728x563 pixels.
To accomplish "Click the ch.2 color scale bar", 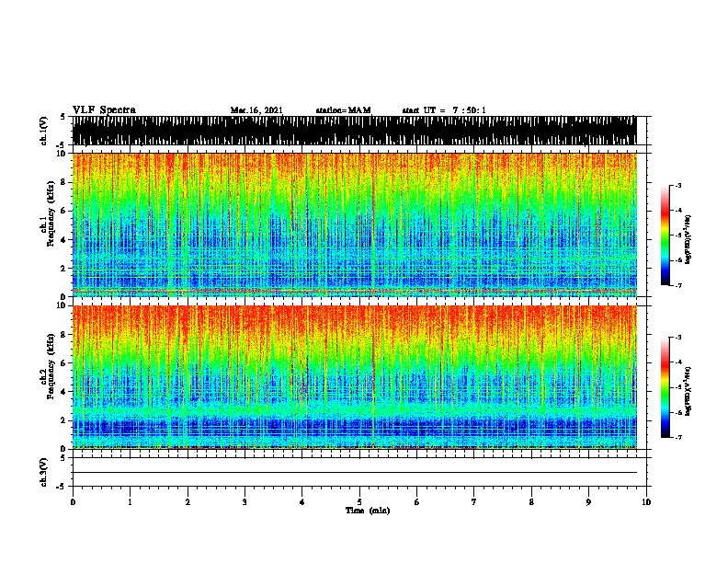I will click(x=665, y=387).
